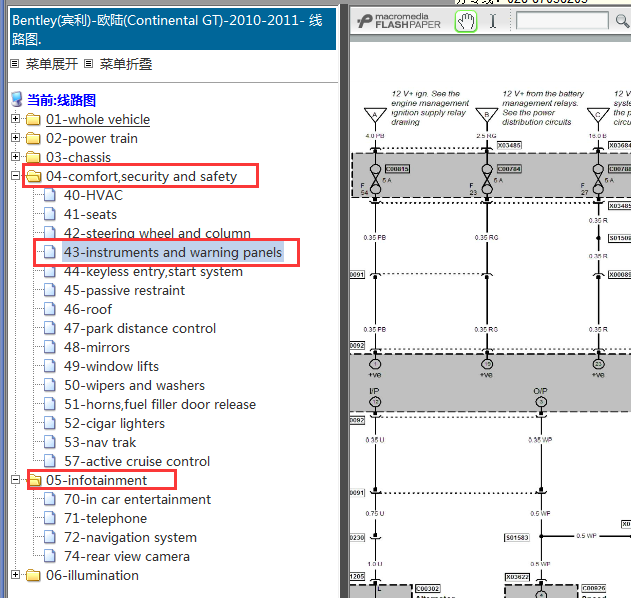
Task: Collapse the 05-infotainment folder
Action: click(15, 480)
